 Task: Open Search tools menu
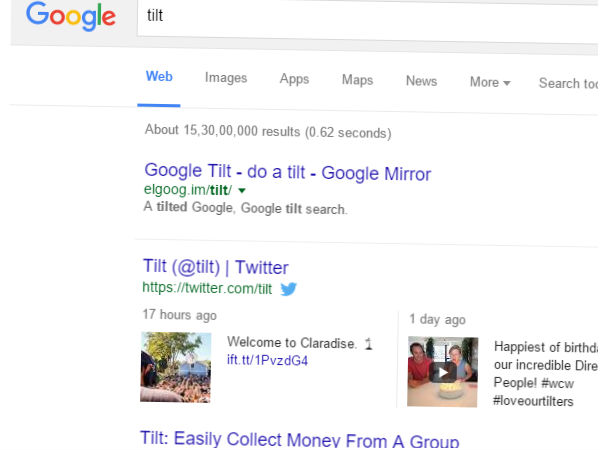(569, 83)
